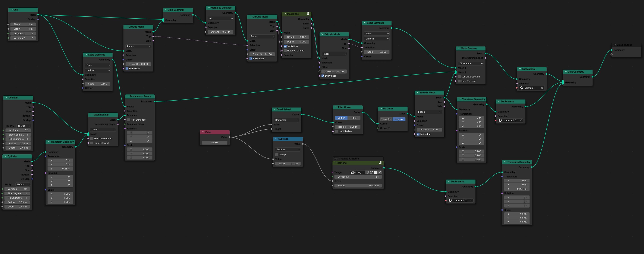Click the Radius 0.008 m field
Image resolution: width=644 pixels, height=254 pixels.
(x=358, y=185)
